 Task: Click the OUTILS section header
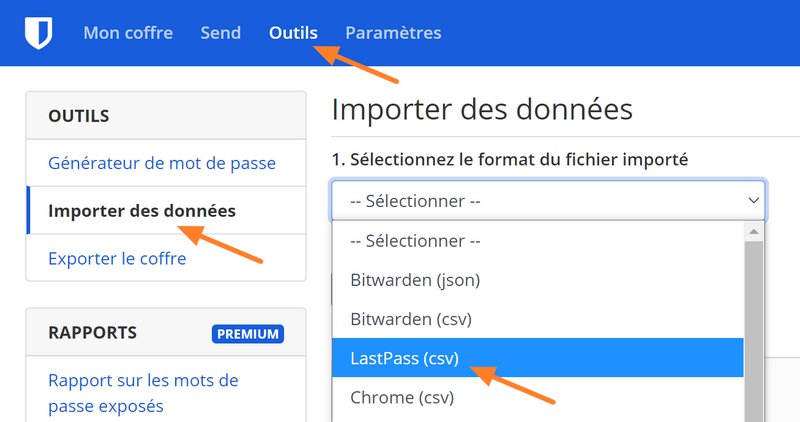point(79,116)
